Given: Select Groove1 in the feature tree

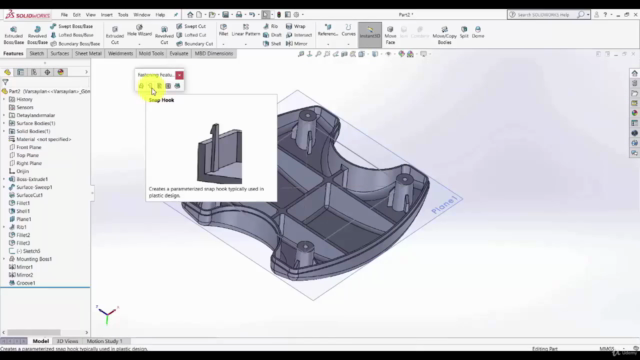Looking at the screenshot, I should 22,283.
